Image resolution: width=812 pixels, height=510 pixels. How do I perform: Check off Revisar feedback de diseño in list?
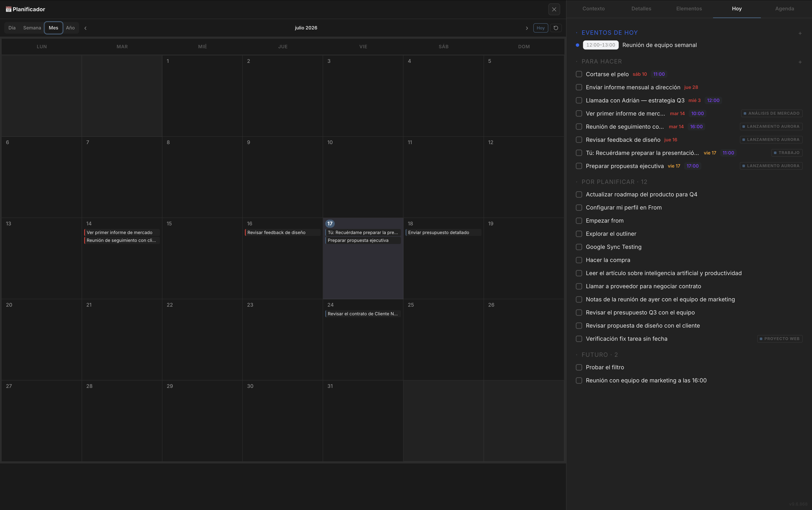tap(579, 140)
